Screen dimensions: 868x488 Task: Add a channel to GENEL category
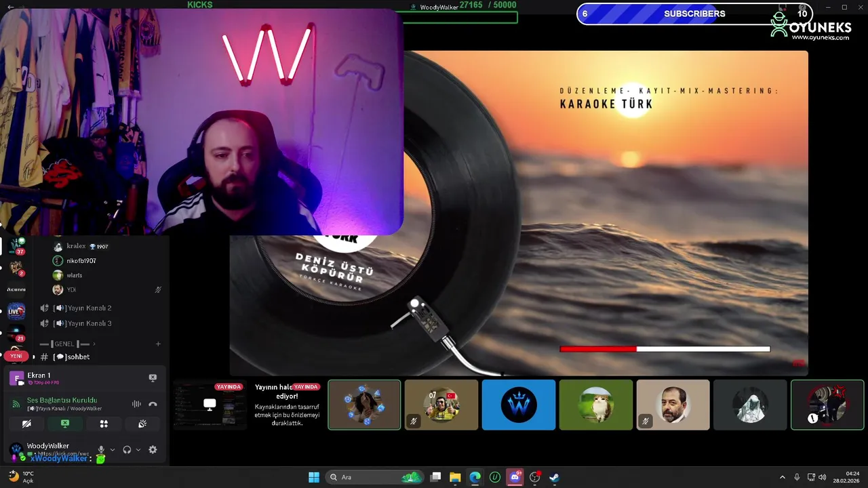click(158, 344)
